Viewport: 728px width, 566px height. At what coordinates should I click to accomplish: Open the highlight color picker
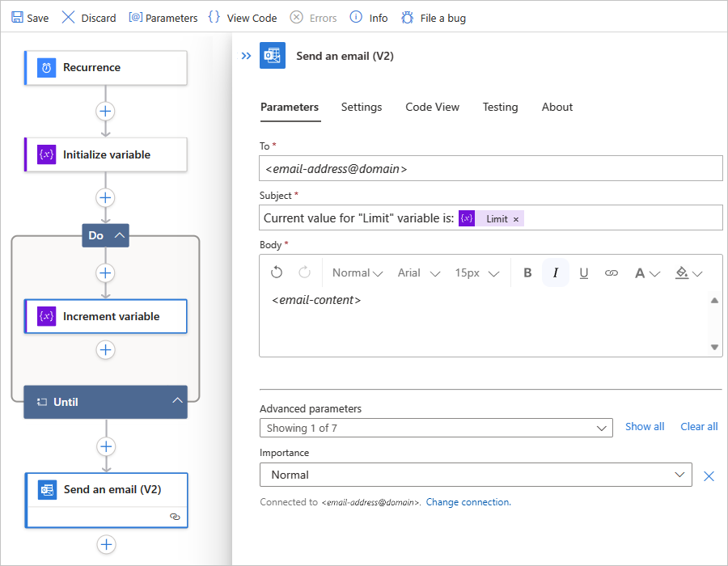click(689, 273)
